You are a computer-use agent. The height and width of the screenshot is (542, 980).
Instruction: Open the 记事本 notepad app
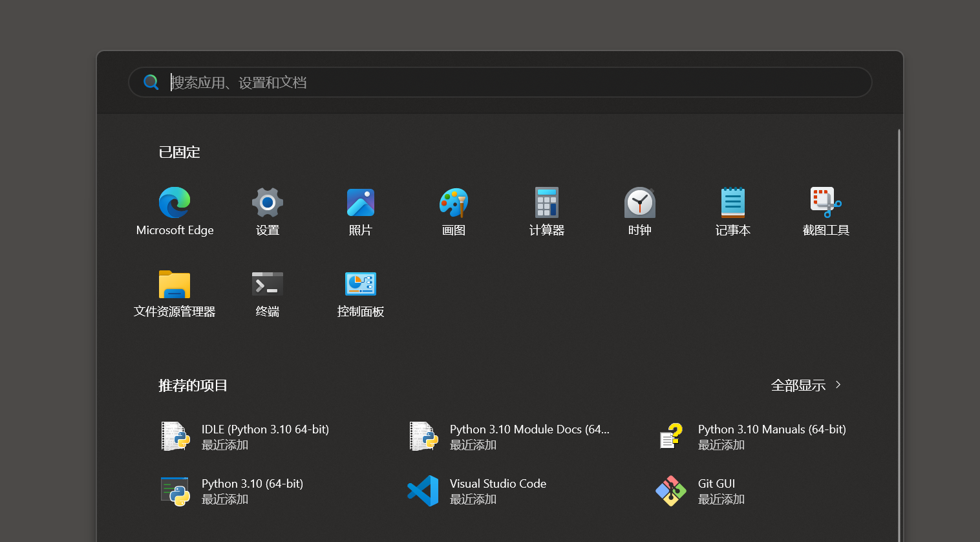(733, 211)
